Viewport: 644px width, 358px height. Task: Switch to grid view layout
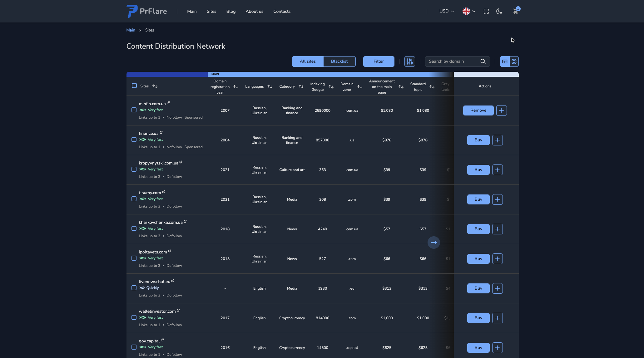(x=514, y=61)
